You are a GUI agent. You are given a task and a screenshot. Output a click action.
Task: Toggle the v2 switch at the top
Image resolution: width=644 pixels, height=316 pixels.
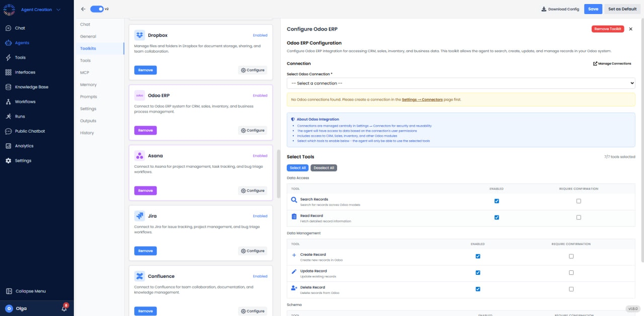pos(96,9)
